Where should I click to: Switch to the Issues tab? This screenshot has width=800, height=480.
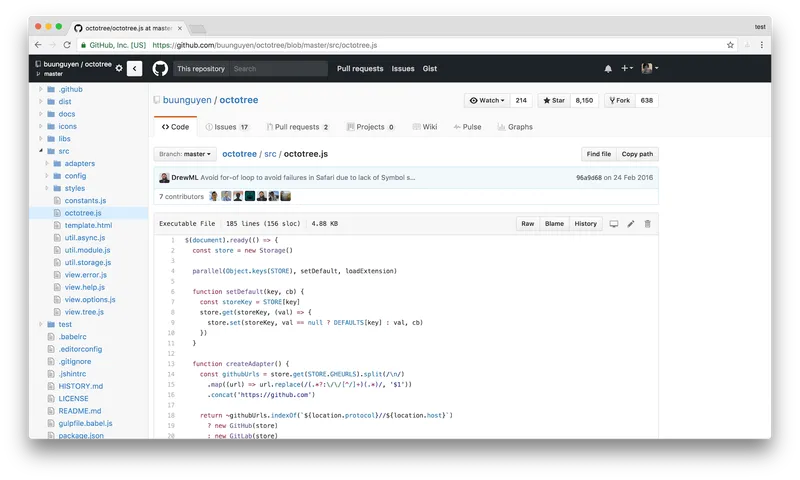click(x=227, y=127)
